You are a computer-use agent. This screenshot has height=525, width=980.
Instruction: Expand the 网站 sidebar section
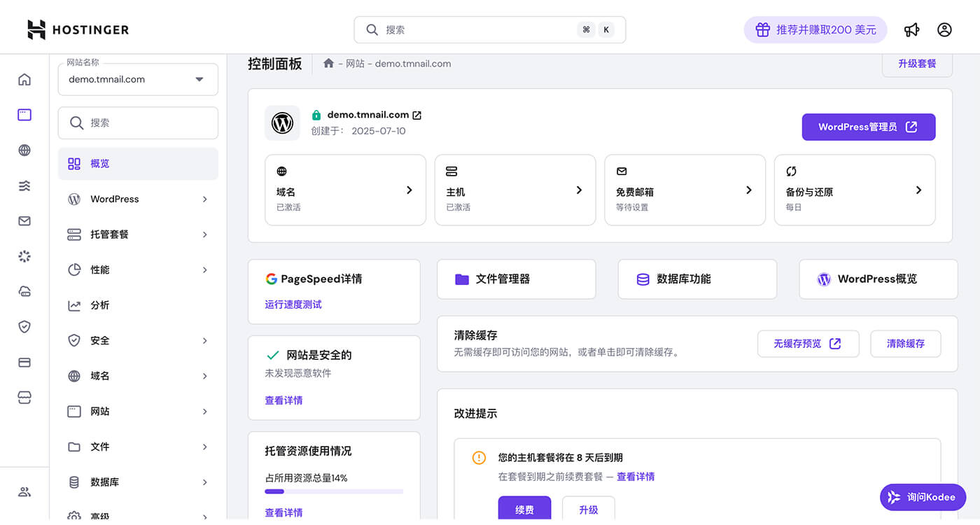(x=138, y=411)
